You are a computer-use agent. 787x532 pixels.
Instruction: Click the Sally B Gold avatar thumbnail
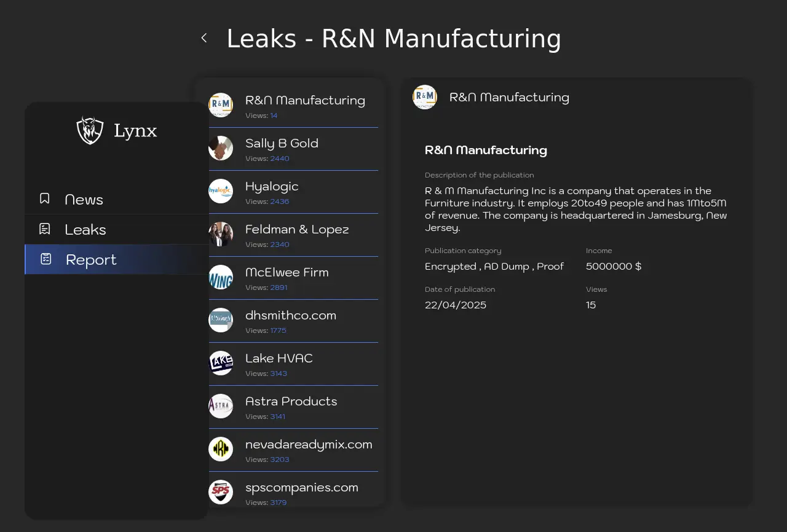click(x=221, y=148)
